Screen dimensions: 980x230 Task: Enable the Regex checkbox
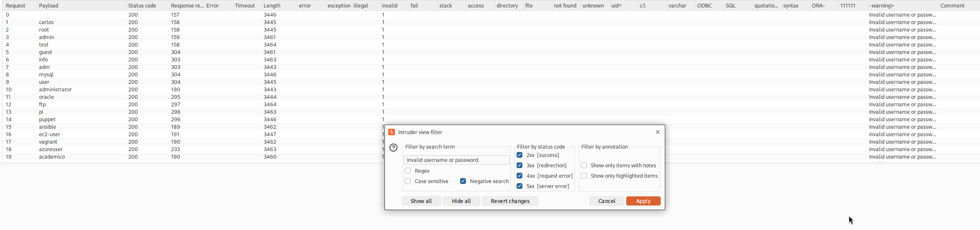point(408,171)
